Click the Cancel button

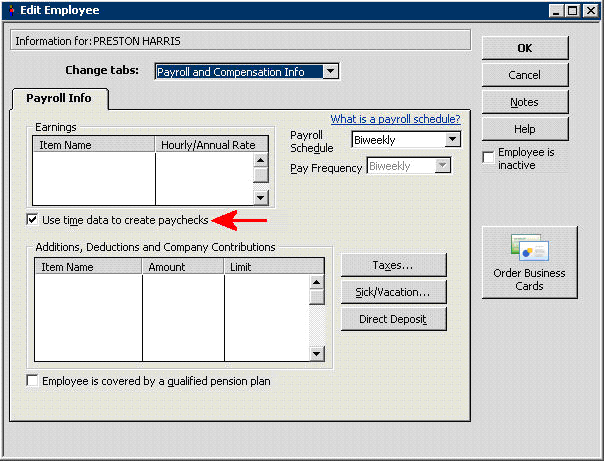point(525,75)
